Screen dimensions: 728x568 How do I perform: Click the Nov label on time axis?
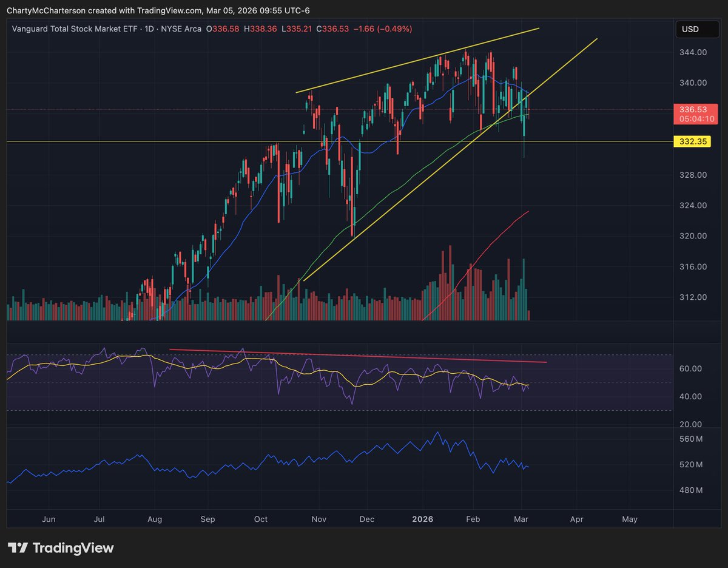pos(319,519)
